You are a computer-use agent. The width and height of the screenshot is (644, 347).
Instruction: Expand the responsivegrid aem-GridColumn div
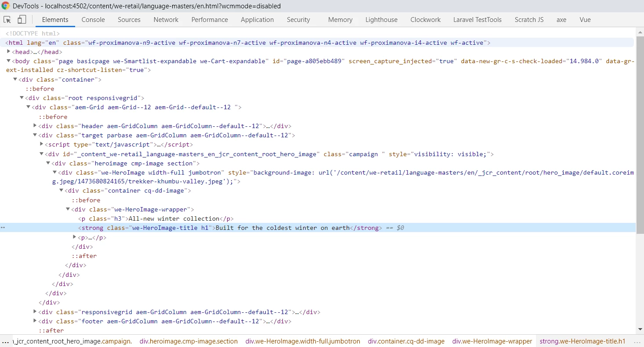[35, 312]
